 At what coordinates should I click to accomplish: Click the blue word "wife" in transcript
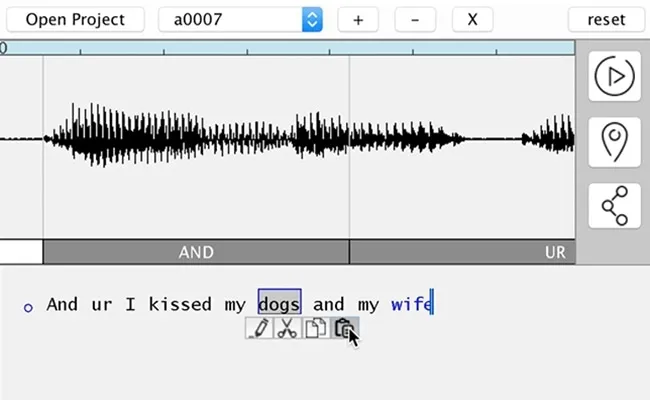(x=410, y=304)
